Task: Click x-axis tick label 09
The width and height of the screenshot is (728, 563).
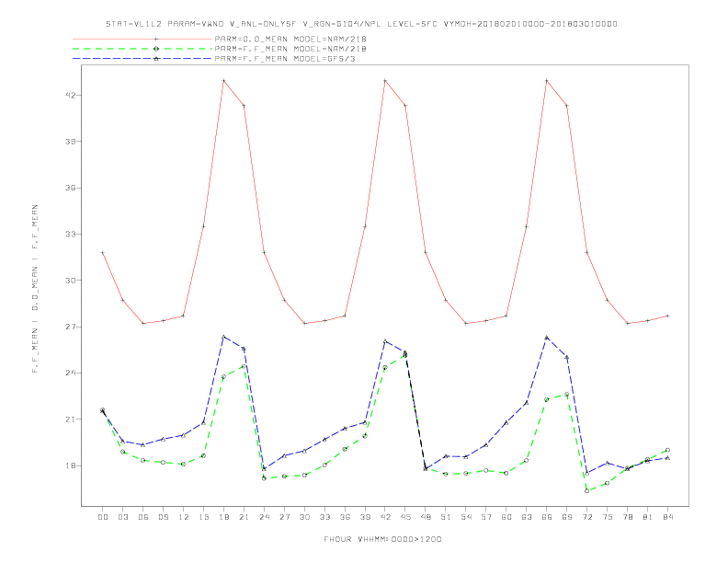Action: click(x=164, y=517)
